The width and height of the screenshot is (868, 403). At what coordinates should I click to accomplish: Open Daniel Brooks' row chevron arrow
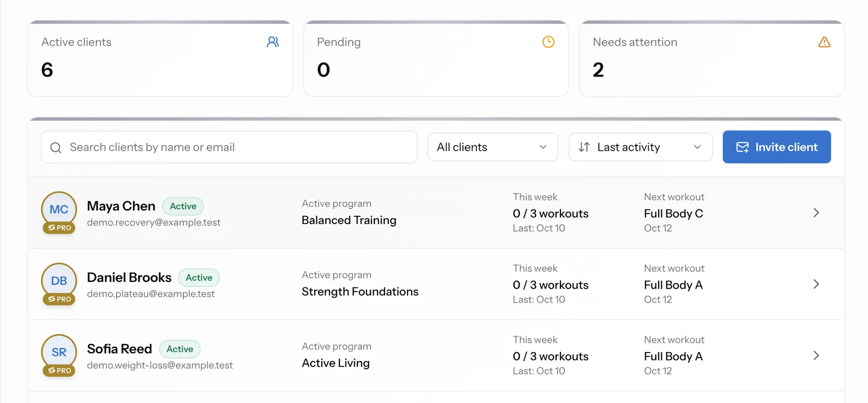pos(816,284)
